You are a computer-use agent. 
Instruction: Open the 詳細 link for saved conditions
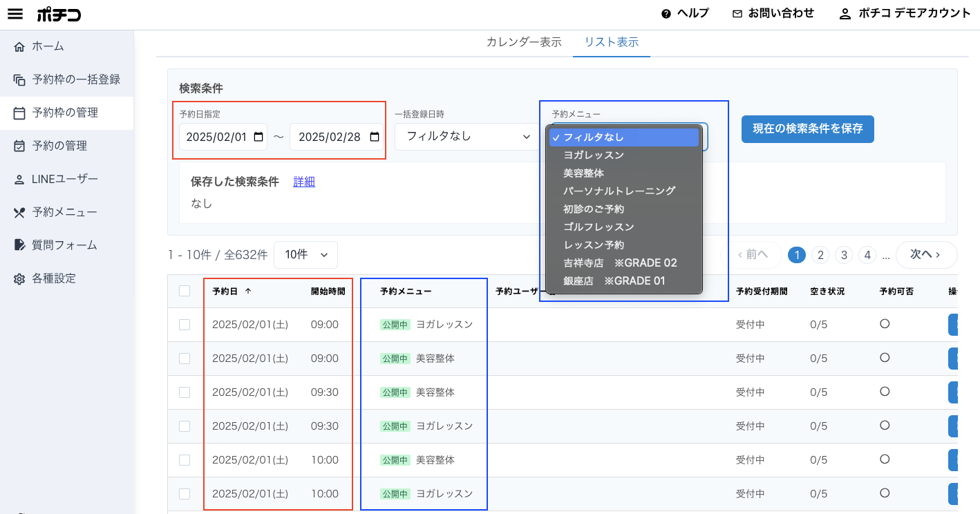pos(304,182)
